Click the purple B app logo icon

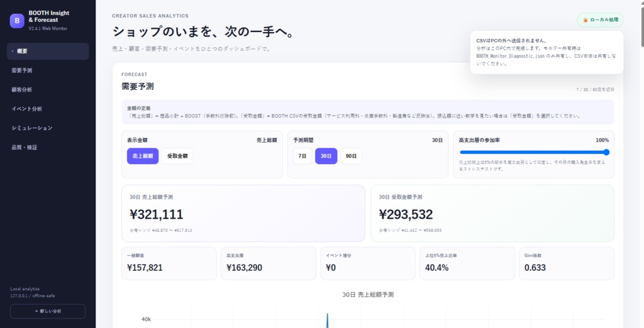pos(17,21)
